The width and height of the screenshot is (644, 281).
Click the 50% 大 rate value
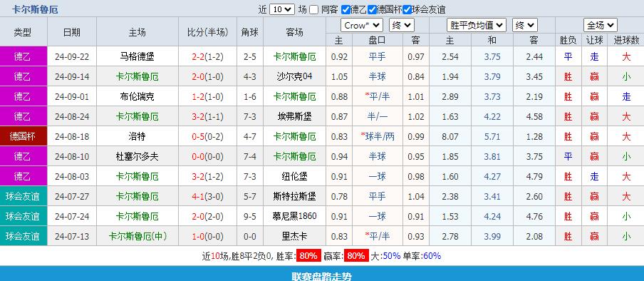(x=391, y=256)
